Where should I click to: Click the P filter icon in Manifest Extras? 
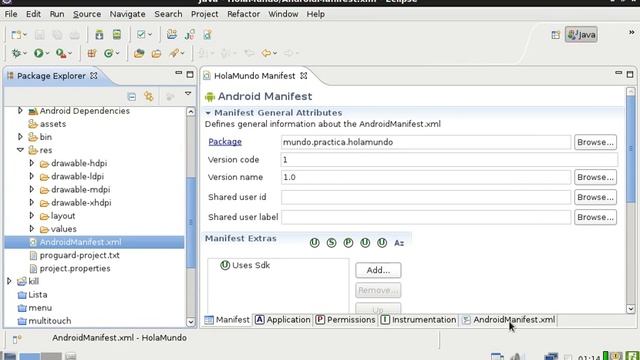(348, 243)
